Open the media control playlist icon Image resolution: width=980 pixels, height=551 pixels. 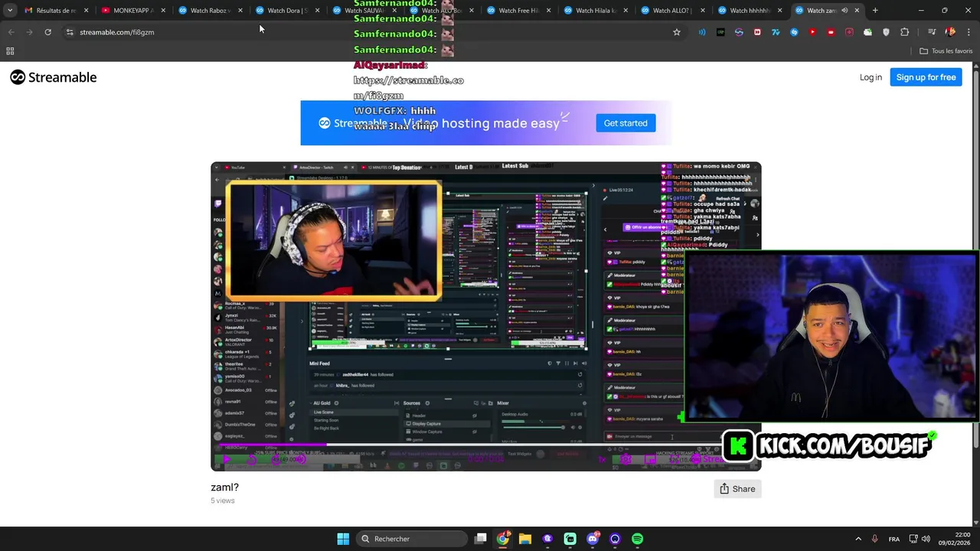[932, 32]
